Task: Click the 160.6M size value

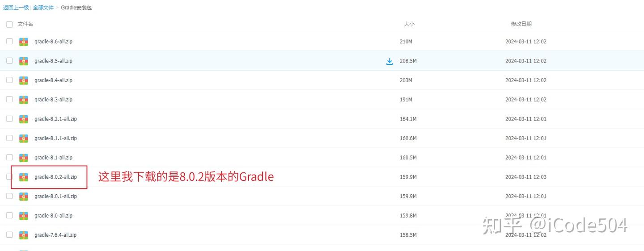Action: click(x=408, y=138)
